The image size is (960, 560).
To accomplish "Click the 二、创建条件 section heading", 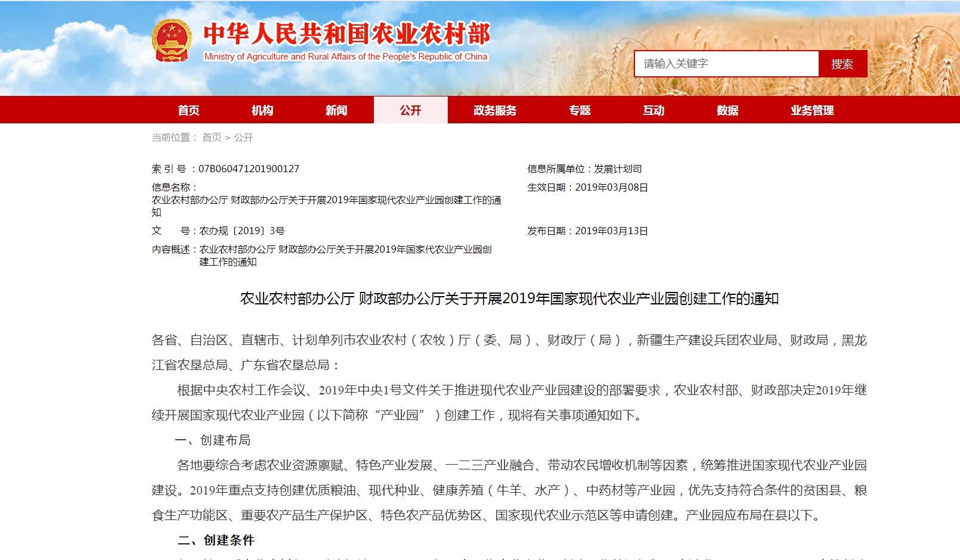I will tap(216, 540).
